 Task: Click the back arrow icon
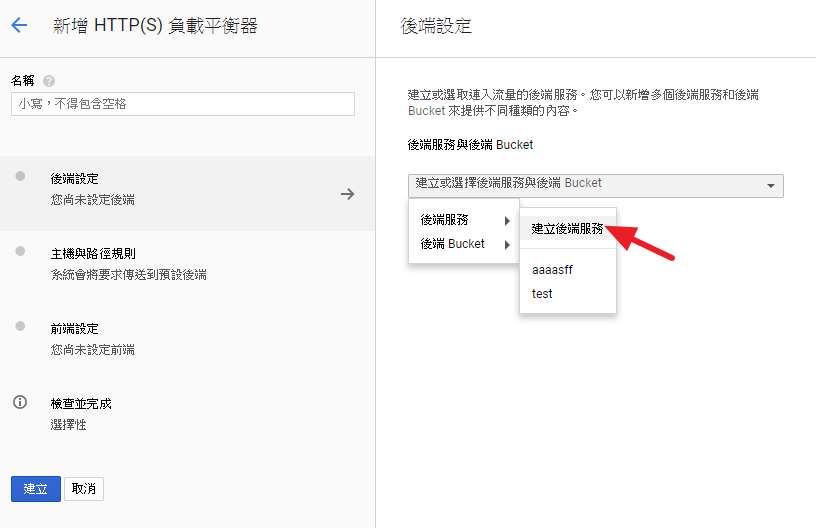click(19, 26)
